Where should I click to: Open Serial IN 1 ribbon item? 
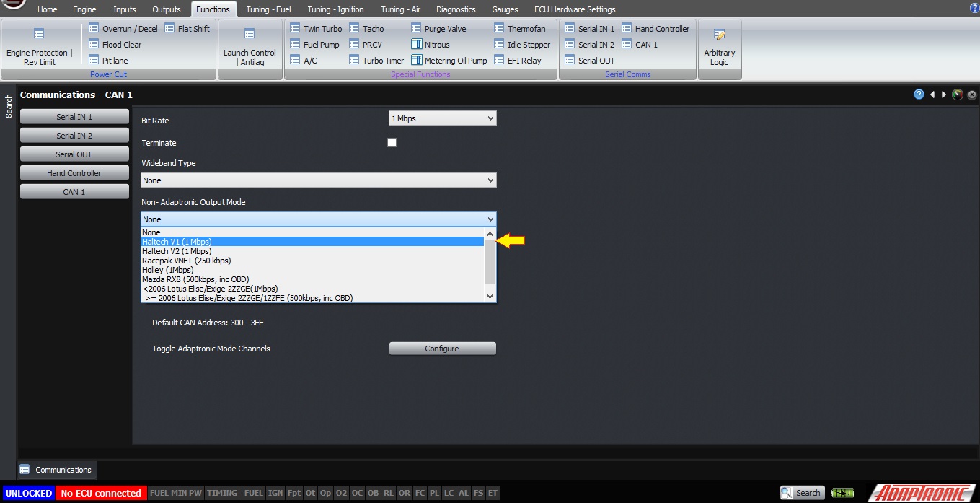coord(589,29)
